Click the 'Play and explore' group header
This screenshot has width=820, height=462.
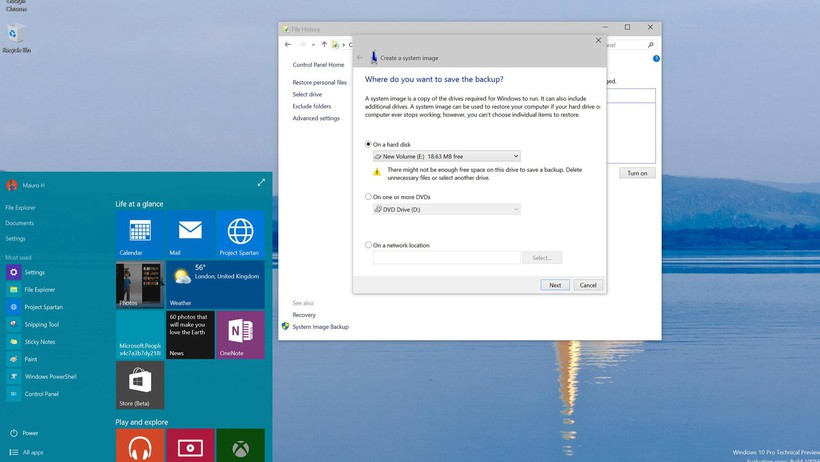pyautogui.click(x=142, y=422)
